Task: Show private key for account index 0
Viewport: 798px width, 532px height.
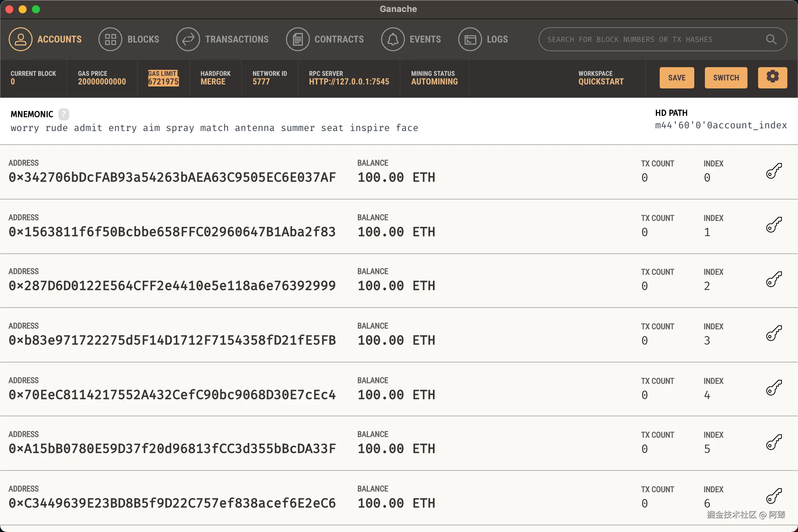Action: click(x=774, y=170)
